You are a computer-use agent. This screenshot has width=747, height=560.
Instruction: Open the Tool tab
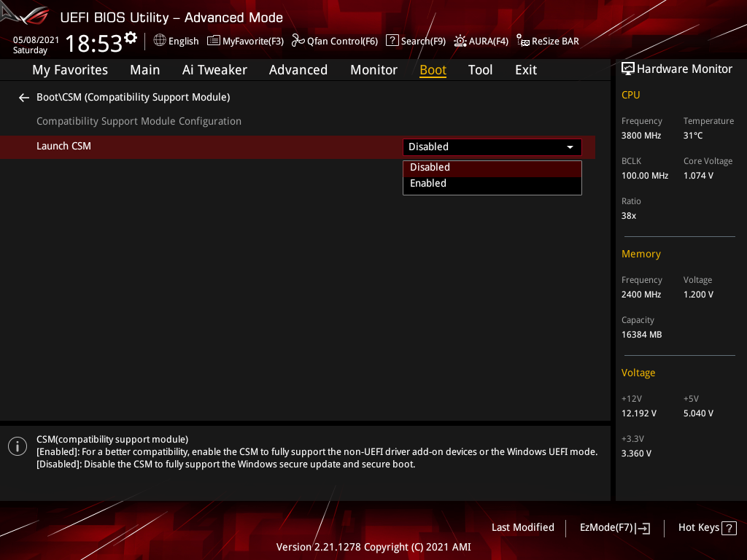[480, 70]
